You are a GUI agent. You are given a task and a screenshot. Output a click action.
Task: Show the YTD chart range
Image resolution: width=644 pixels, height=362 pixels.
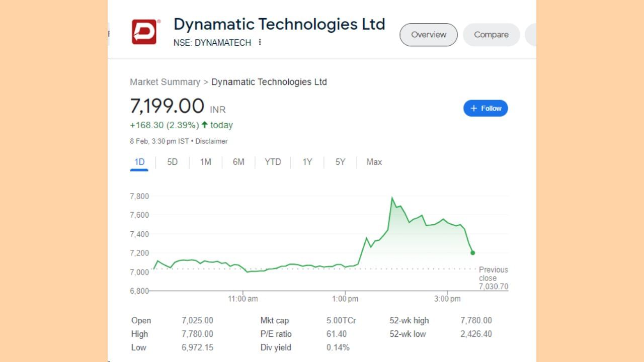tap(273, 162)
